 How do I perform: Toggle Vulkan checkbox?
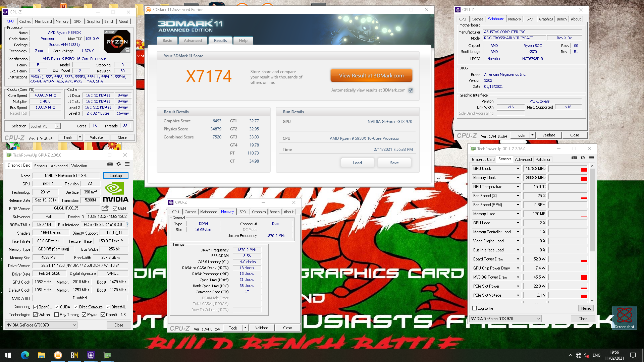[35, 315]
